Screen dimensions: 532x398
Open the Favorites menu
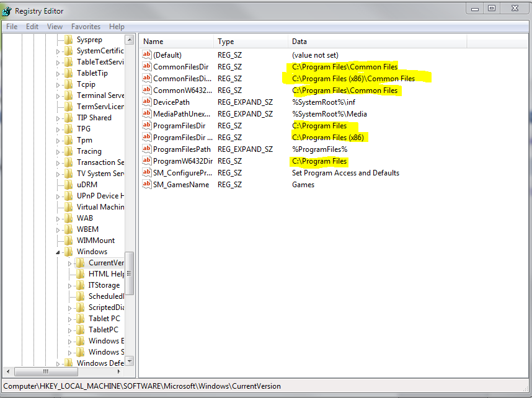tap(86, 27)
